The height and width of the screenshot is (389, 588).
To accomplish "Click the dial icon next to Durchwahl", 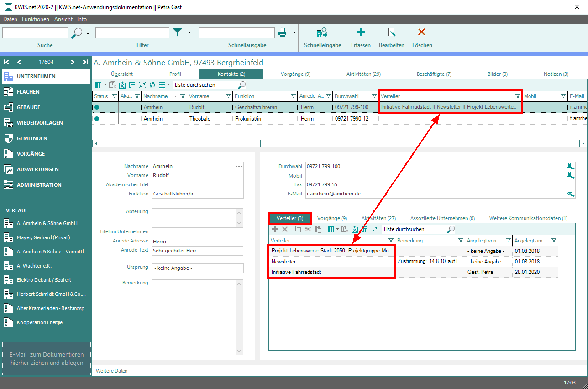I will pyautogui.click(x=571, y=166).
